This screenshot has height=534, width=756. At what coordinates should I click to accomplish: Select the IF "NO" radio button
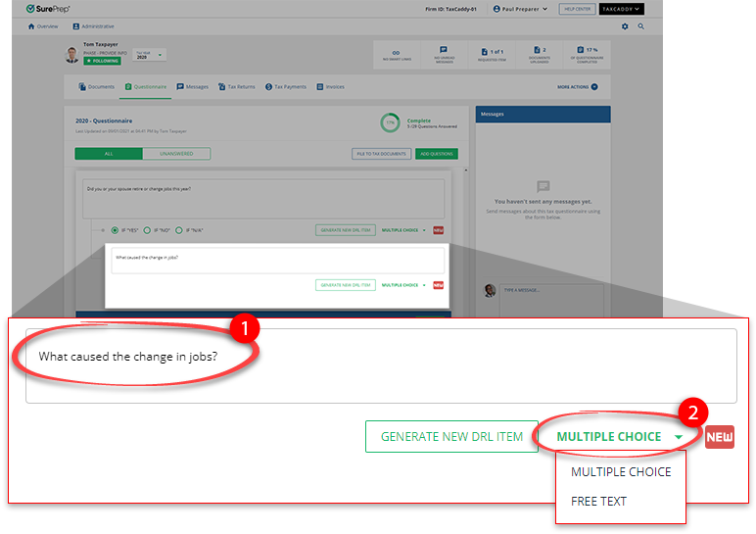point(147,230)
